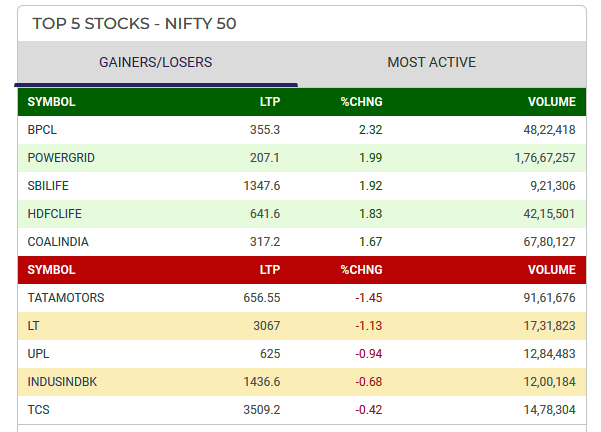Image resolution: width=601 pixels, height=432 pixels.
Task: Click COALINDIA volume 67,80,127
Action: (x=549, y=242)
